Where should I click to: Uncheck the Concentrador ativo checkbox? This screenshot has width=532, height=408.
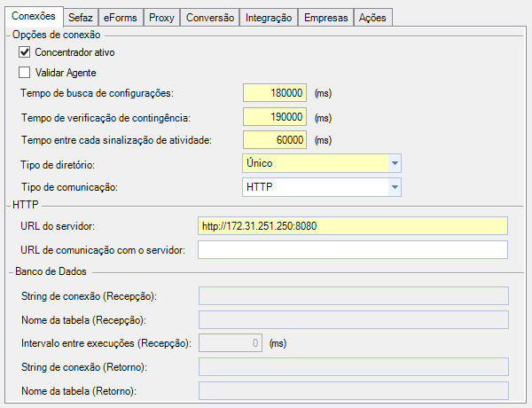pos(24,53)
